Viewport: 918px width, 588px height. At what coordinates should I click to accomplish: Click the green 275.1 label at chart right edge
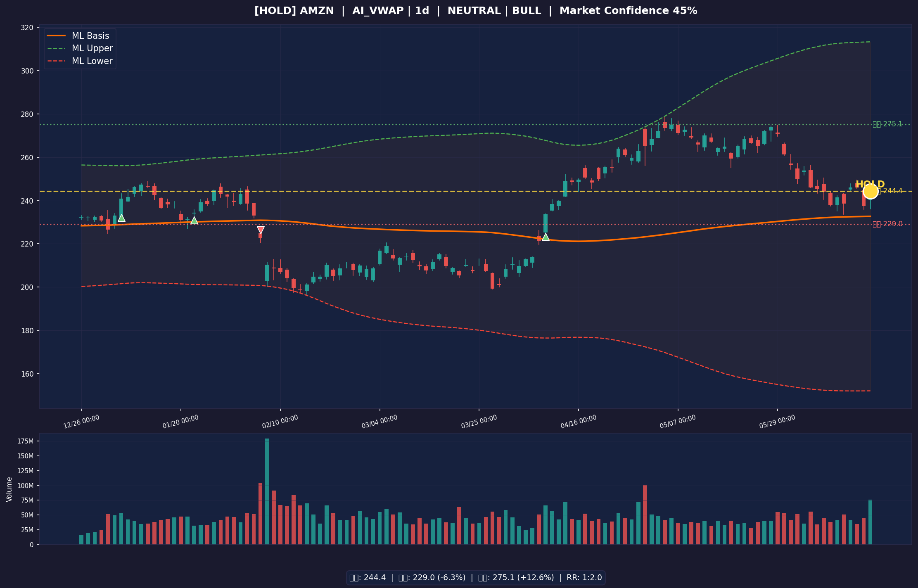[x=887, y=124]
